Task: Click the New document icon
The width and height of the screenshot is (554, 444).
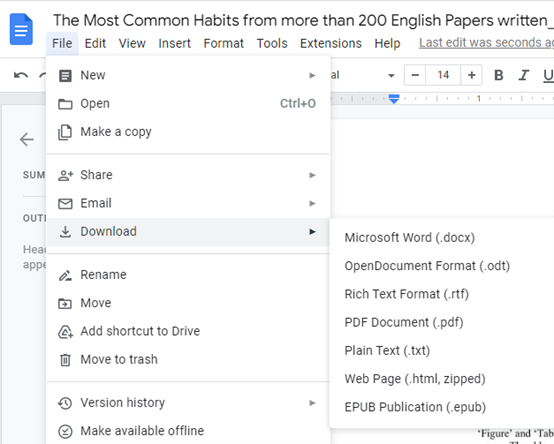Action: coord(65,76)
